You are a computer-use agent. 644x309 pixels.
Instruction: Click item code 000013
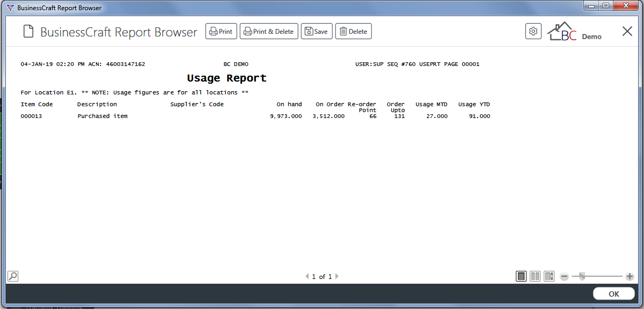click(31, 116)
